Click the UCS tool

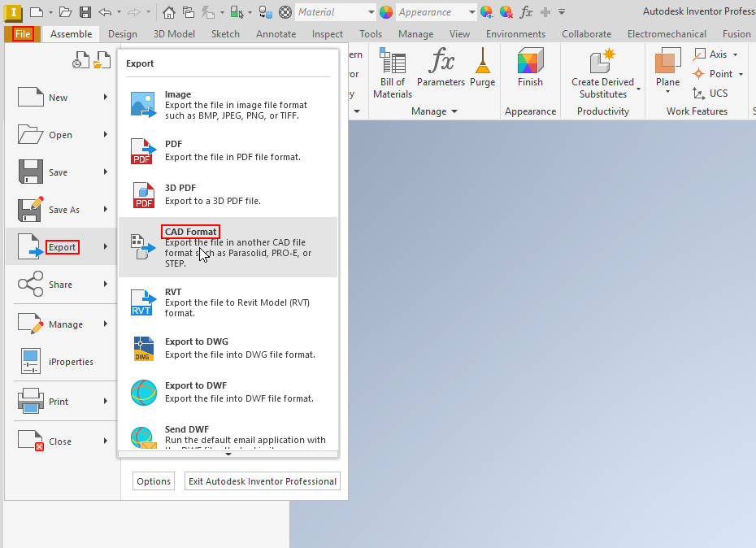pyautogui.click(x=710, y=93)
